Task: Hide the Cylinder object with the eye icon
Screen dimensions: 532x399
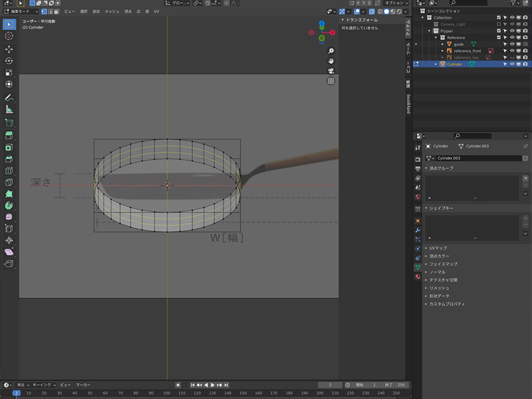Action: (511, 64)
